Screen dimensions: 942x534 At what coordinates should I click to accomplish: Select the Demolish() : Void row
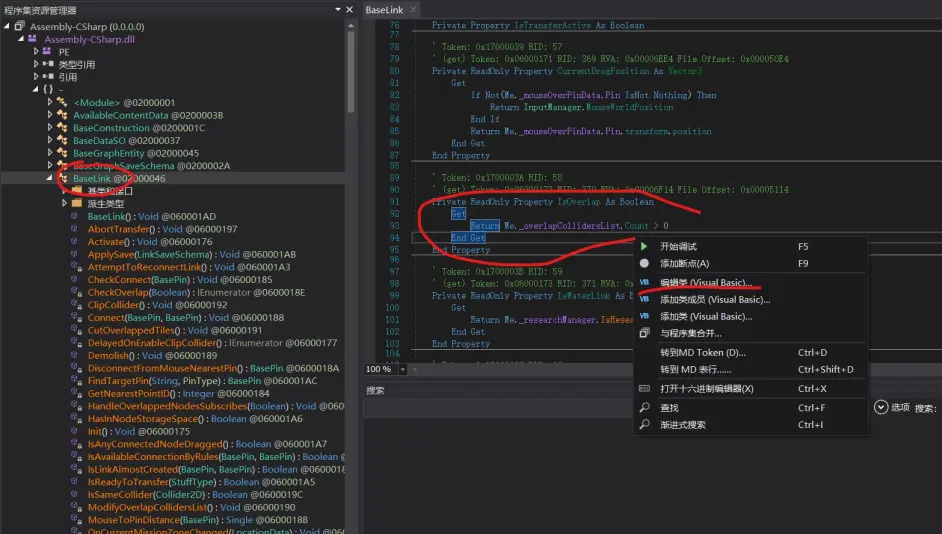tap(152, 355)
